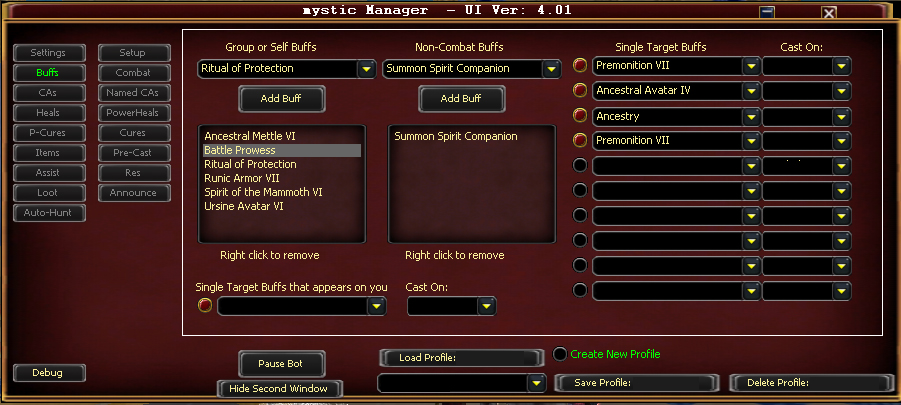Open the Named CAs tab
This screenshot has height=405, width=901.
click(134, 92)
